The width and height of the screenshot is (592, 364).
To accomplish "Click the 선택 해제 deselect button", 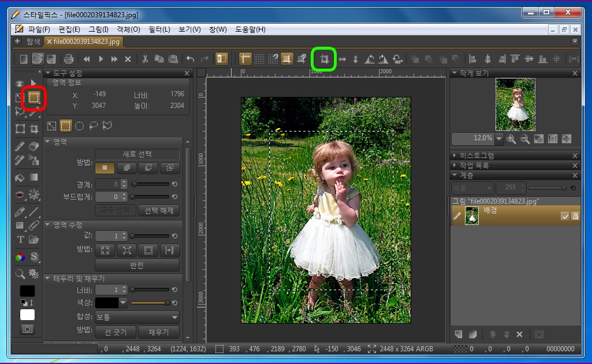I will (159, 210).
